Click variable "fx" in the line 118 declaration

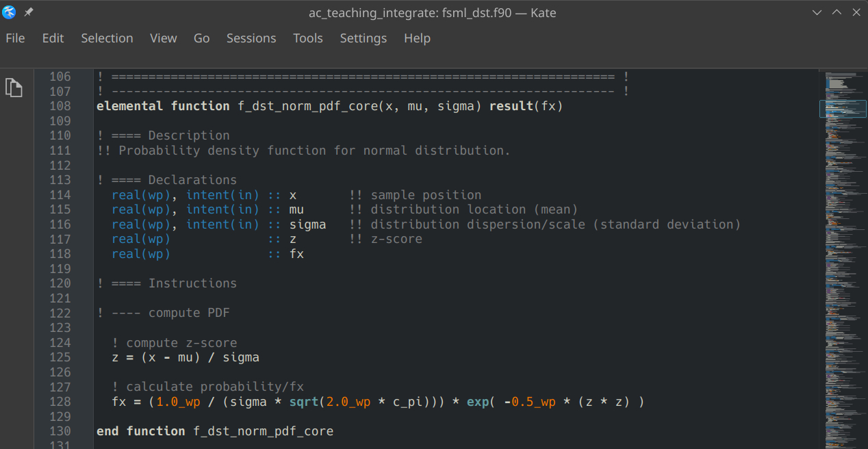tap(296, 254)
